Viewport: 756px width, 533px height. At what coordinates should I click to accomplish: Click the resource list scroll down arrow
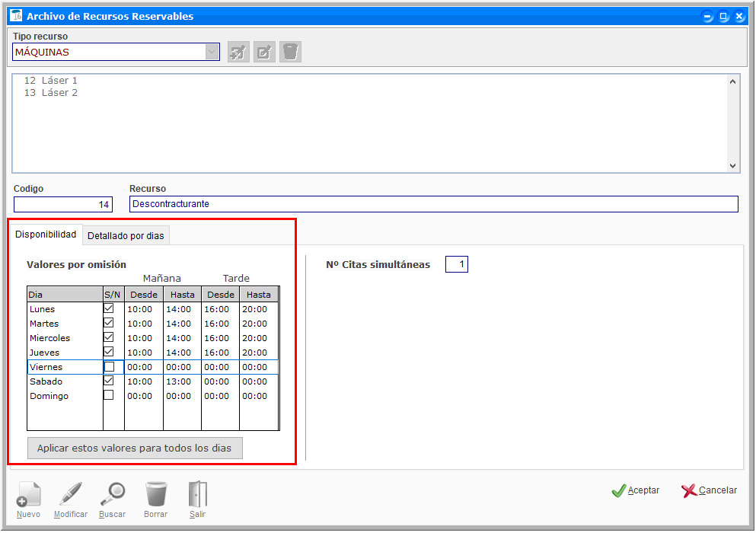[733, 166]
